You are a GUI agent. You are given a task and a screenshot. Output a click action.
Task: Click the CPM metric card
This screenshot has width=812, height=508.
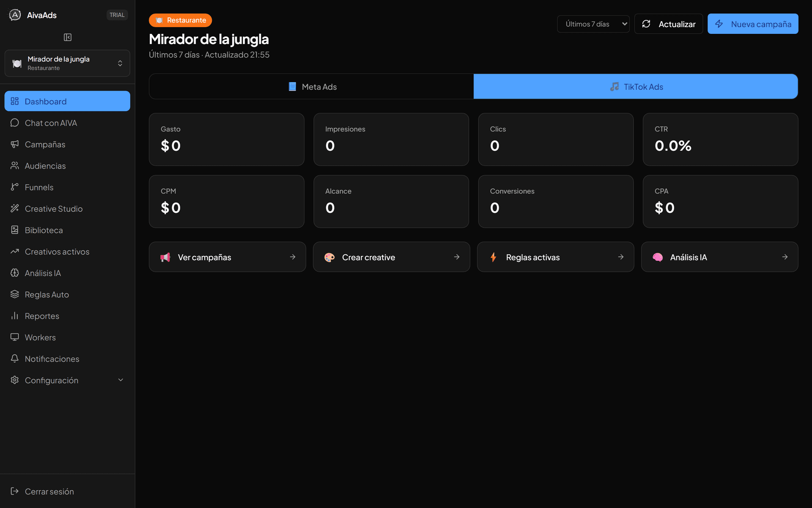pyautogui.click(x=227, y=202)
